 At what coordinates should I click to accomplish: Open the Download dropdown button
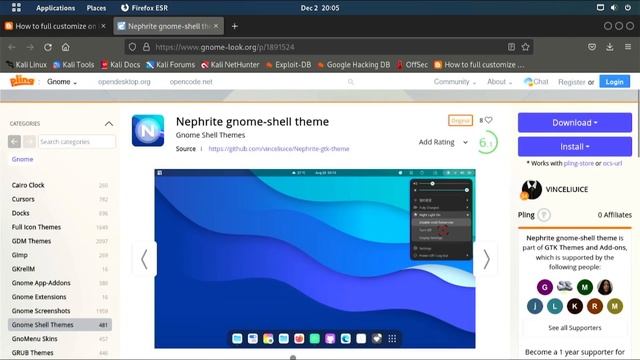[x=575, y=122]
